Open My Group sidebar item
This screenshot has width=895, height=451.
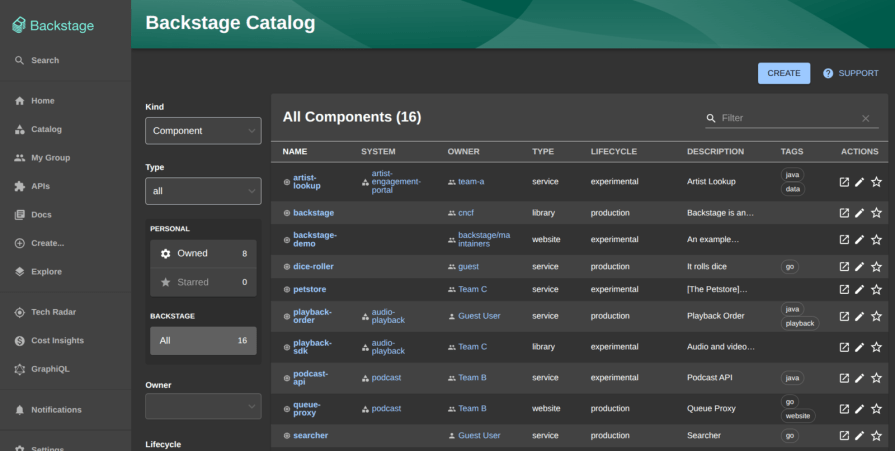pyautogui.click(x=42, y=158)
